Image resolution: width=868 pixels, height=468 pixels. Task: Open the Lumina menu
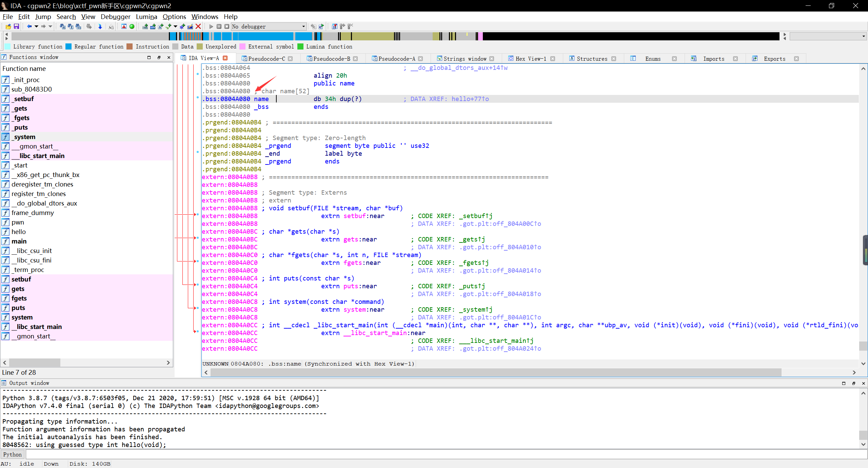pyautogui.click(x=146, y=17)
